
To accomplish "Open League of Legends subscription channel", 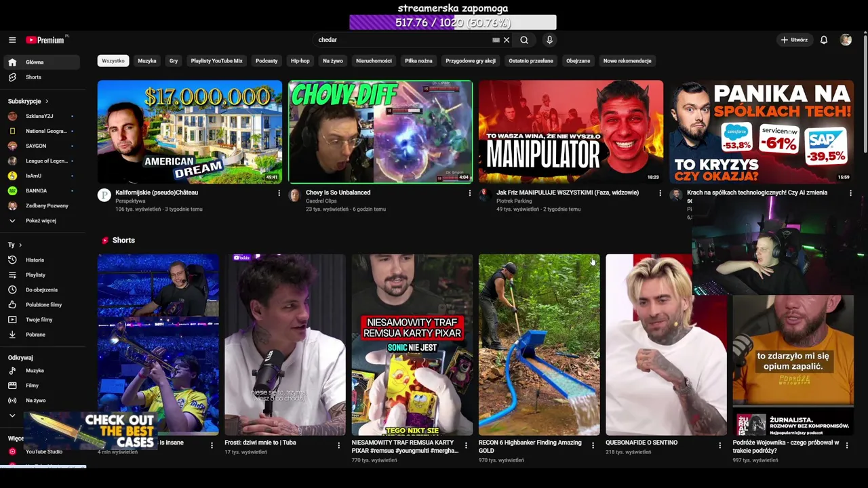I will [41, 161].
